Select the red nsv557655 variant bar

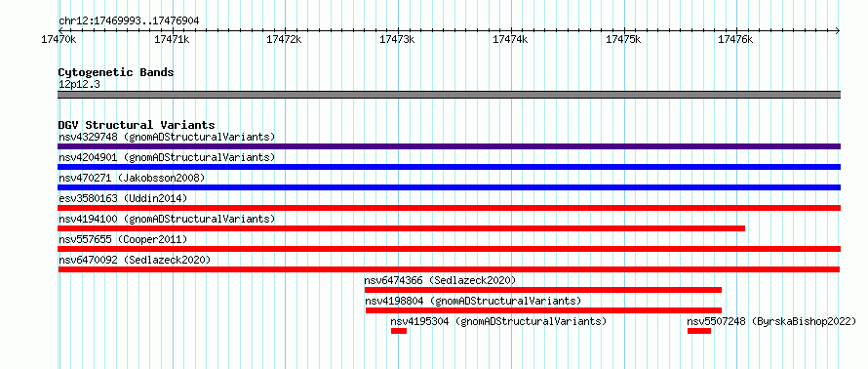[x=449, y=249]
